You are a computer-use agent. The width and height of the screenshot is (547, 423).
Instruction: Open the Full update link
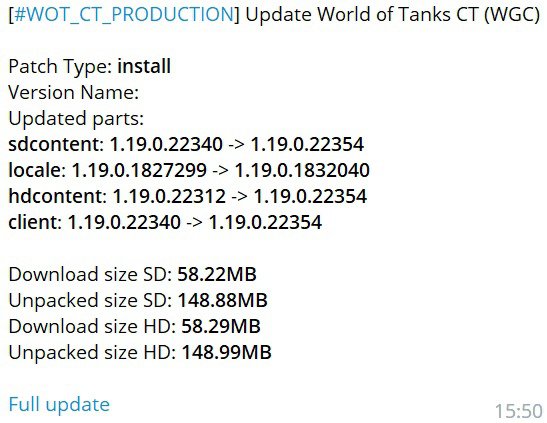tap(59, 405)
